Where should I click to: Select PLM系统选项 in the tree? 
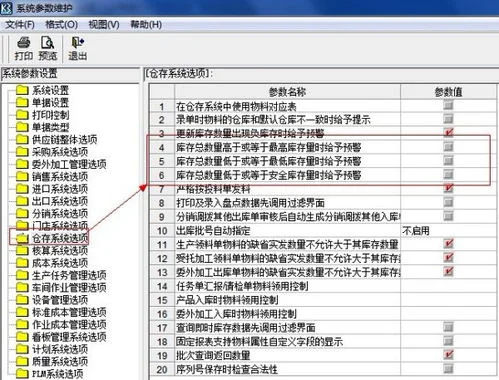pyautogui.click(x=57, y=374)
